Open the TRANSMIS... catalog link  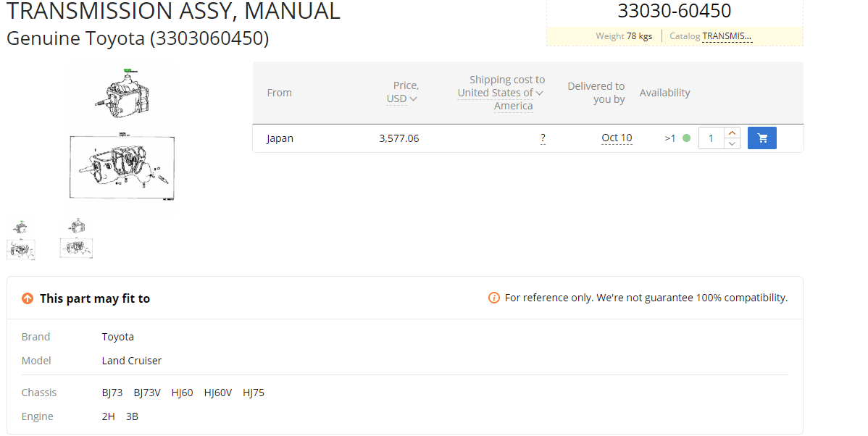[727, 35]
